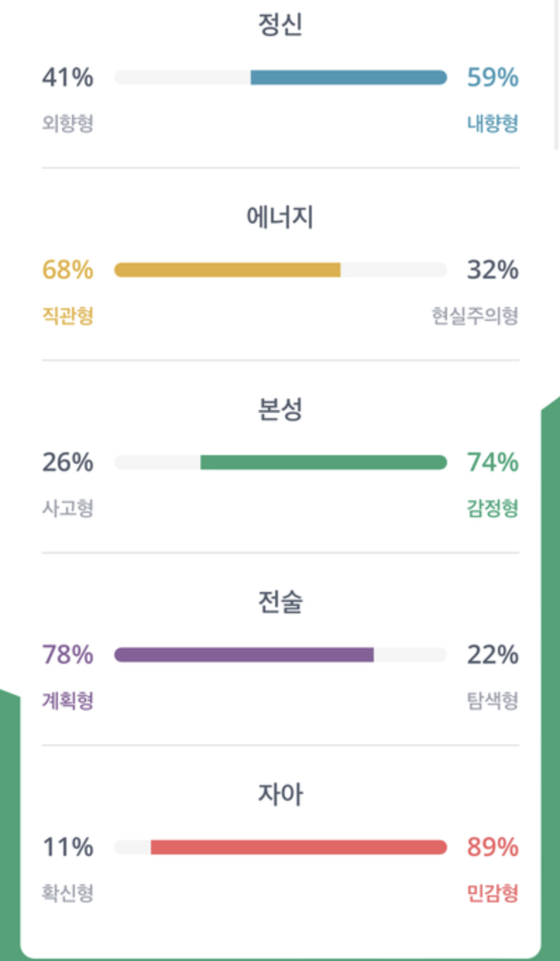This screenshot has height=961, width=560.
Task: Click the blue 정신 progress bar
Action: [x=348, y=78]
